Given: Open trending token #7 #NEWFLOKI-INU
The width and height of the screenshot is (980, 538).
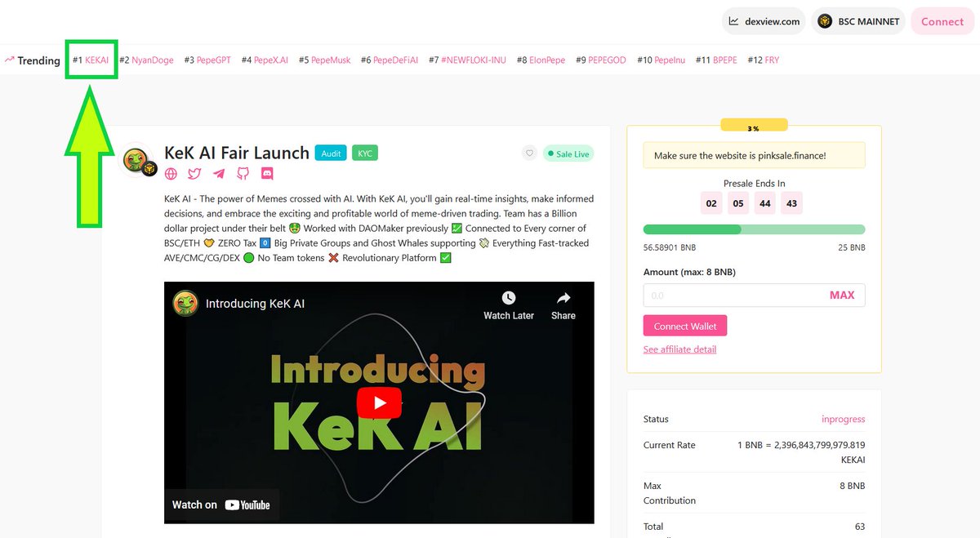Looking at the screenshot, I should point(467,60).
